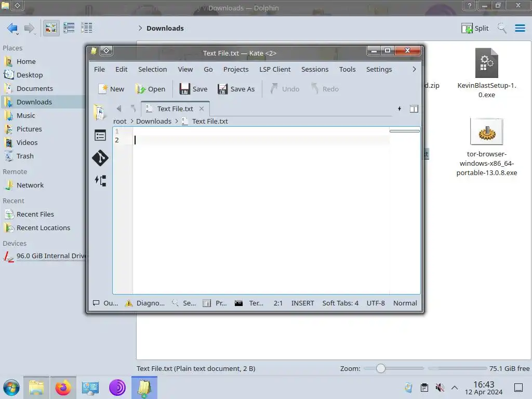532x399 pixels.
Task: Click inside the Kate text editing area
Action: 261,210
